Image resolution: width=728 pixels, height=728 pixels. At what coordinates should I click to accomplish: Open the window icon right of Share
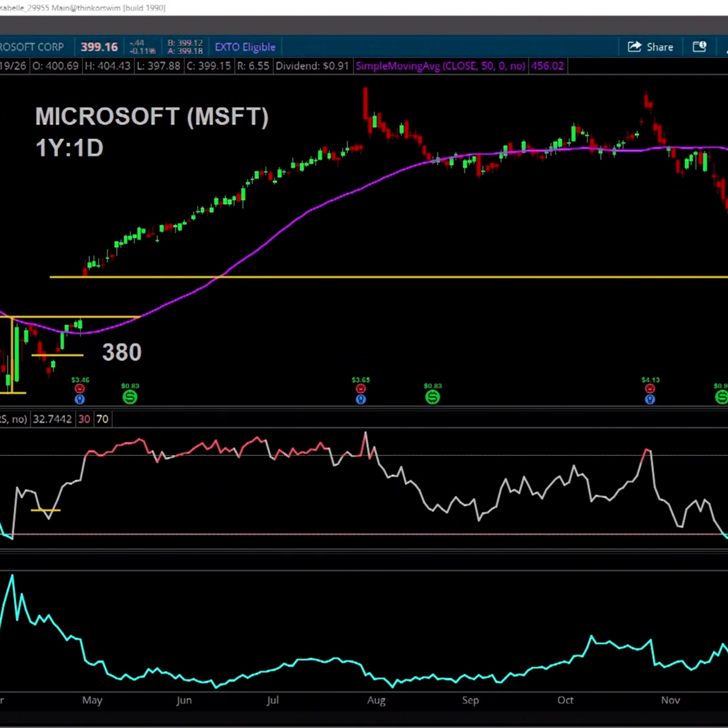click(x=699, y=47)
